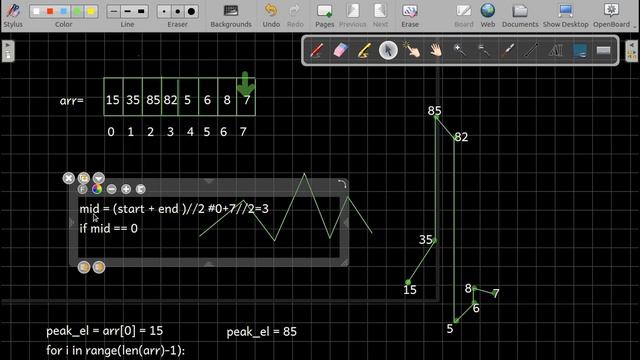The image size is (640, 360).
Task: Undo the last action
Action: coord(271,16)
